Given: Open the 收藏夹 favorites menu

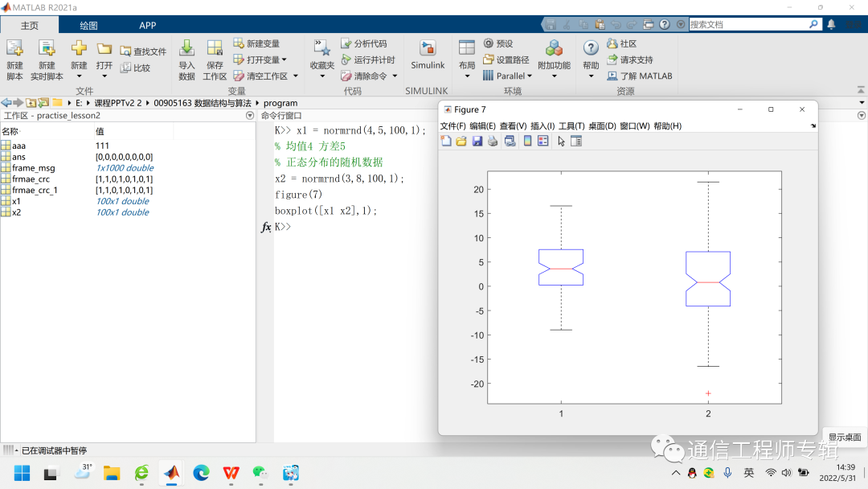Looking at the screenshot, I should pyautogui.click(x=322, y=60).
